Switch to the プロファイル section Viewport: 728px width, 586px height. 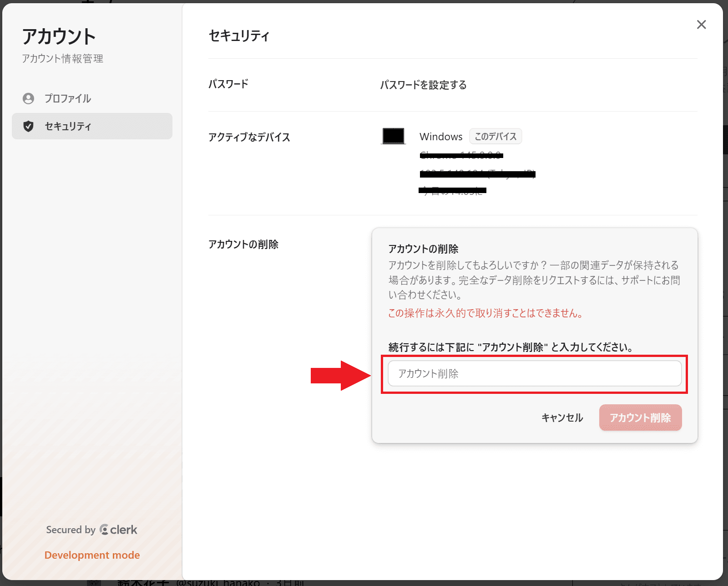click(68, 98)
